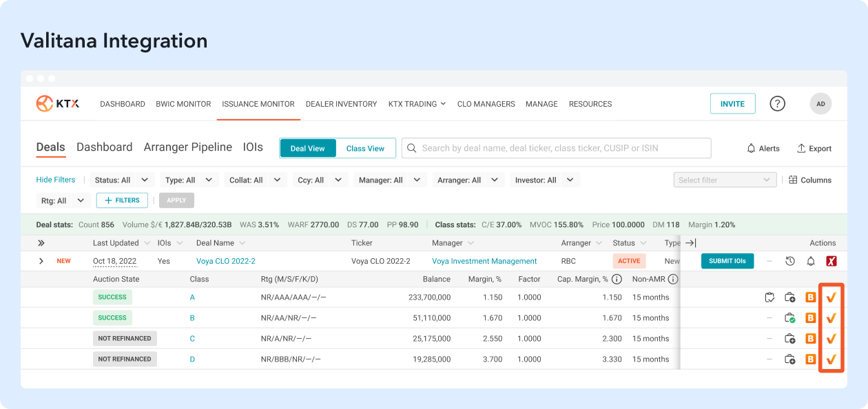This screenshot has height=409, width=868.
Task: Click the Cap. Margin info icon
Action: [x=617, y=280]
